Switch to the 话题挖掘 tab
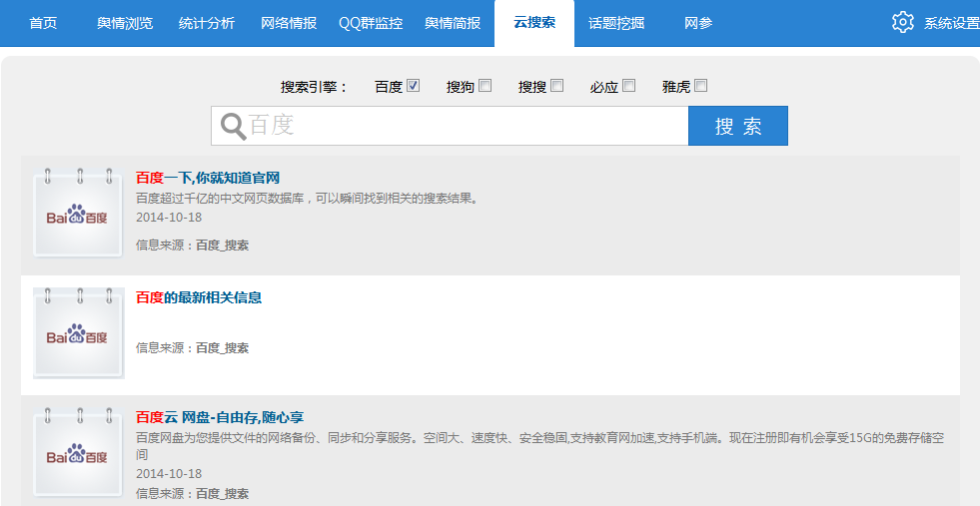The height and width of the screenshot is (506, 980). [616, 23]
